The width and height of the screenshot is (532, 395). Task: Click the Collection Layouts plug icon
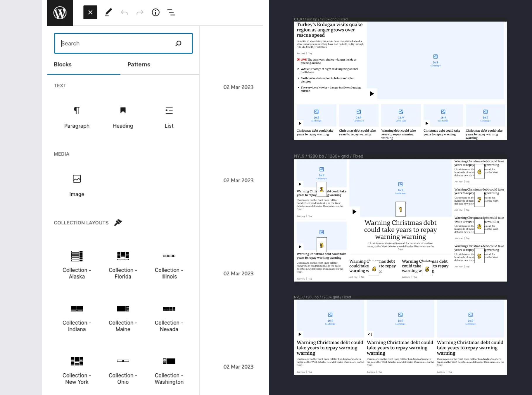[x=118, y=222]
